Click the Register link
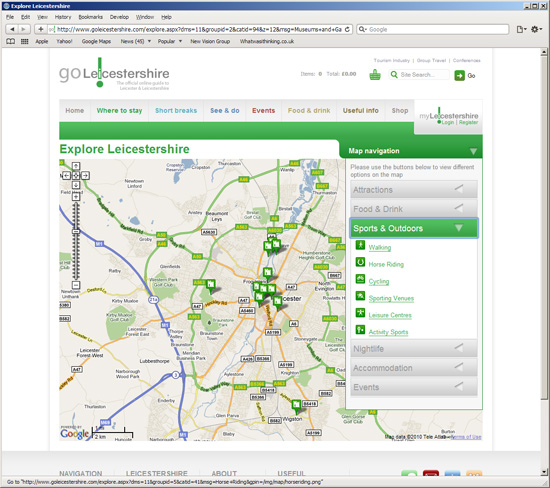Image resolution: width=550 pixels, height=488 pixels. (468, 122)
